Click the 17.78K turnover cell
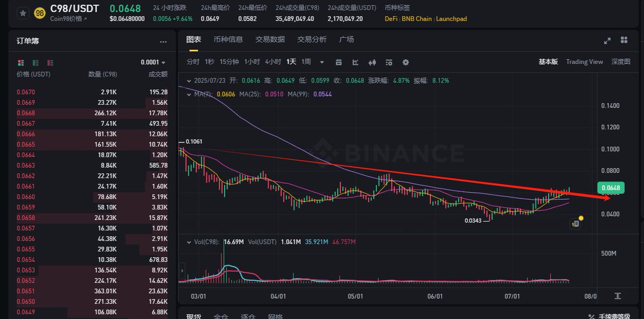This screenshot has height=319, width=644. click(158, 113)
